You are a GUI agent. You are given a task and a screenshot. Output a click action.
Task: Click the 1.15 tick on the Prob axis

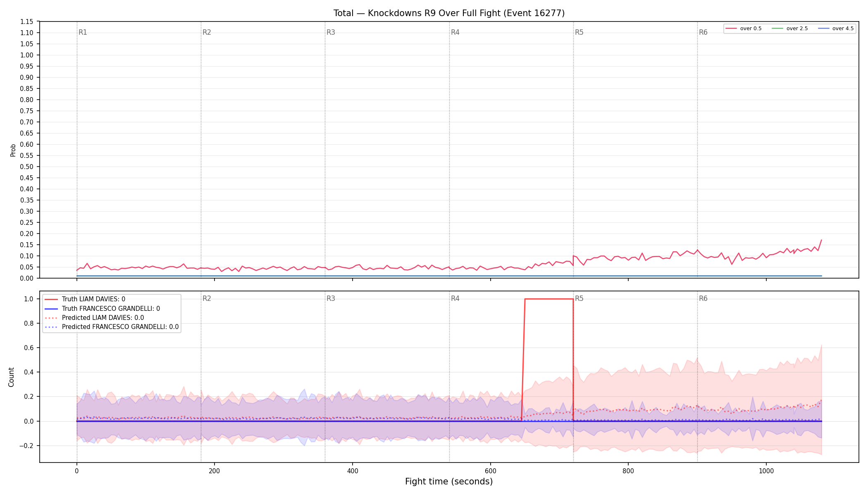(x=27, y=22)
